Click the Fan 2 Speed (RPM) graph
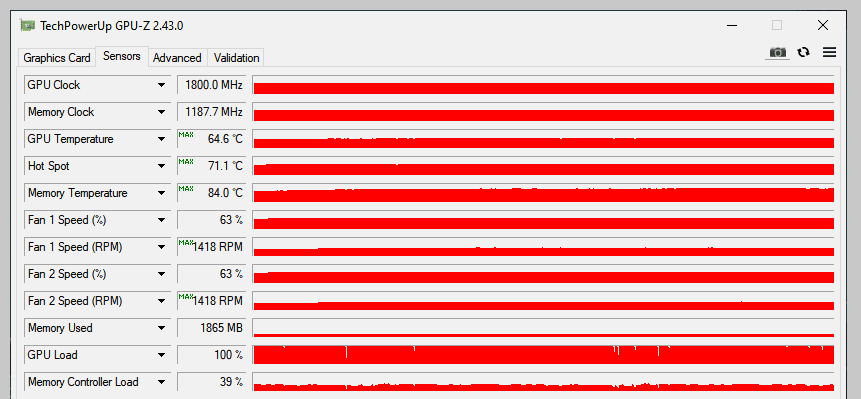This screenshot has height=399, width=861. [544, 301]
